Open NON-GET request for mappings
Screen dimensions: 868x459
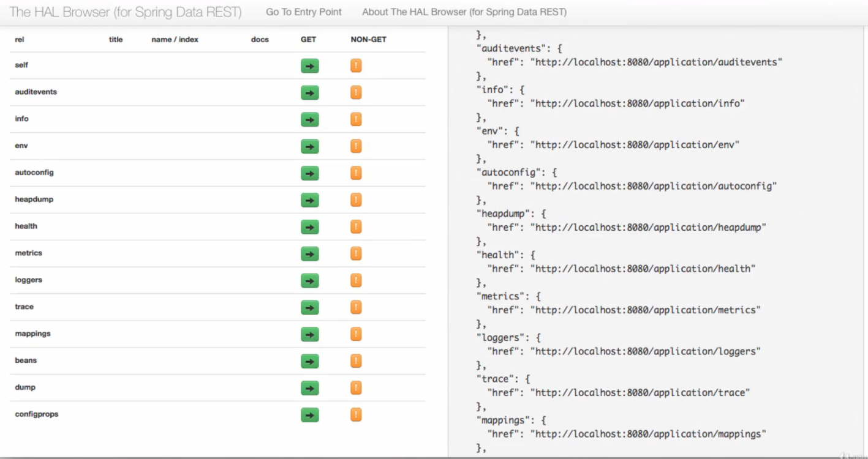coord(356,334)
